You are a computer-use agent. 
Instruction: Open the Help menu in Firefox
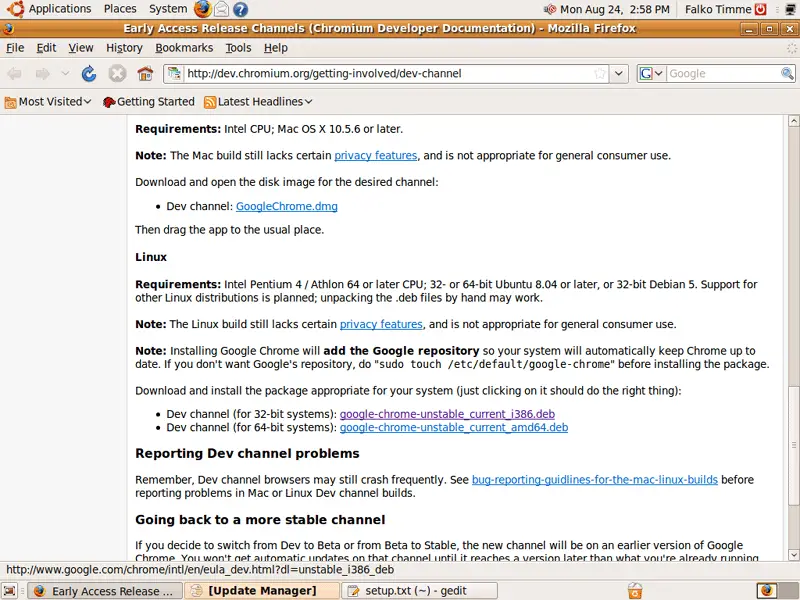[276, 48]
